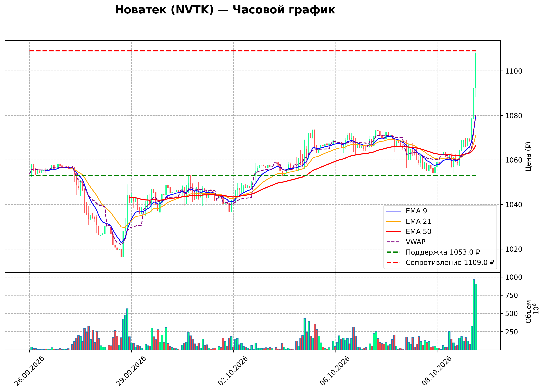Click the 26.09.2026 date axis label
This screenshot has height=392, width=545.
pyautogui.click(x=29, y=371)
